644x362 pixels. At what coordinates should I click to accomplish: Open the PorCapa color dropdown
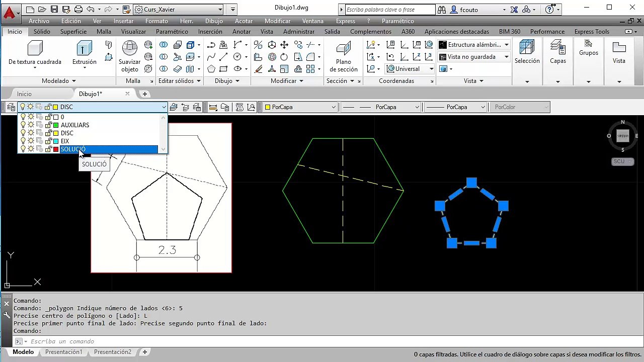pyautogui.click(x=300, y=107)
